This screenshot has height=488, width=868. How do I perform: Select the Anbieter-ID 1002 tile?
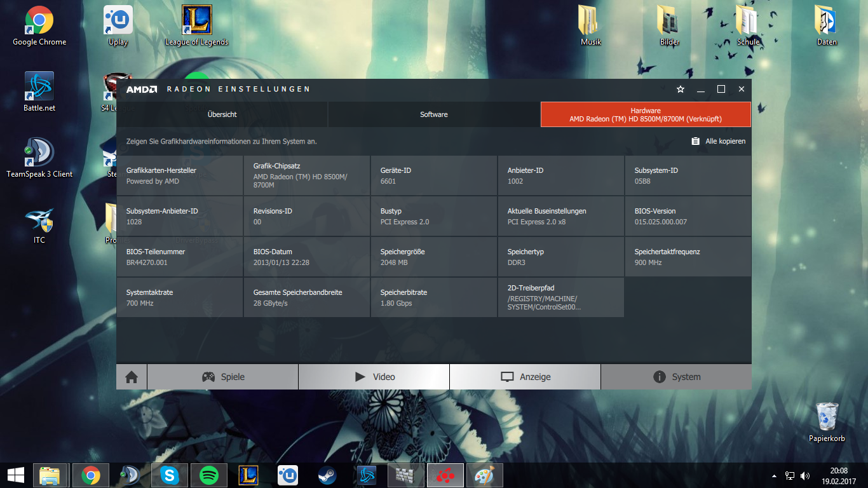pos(561,175)
